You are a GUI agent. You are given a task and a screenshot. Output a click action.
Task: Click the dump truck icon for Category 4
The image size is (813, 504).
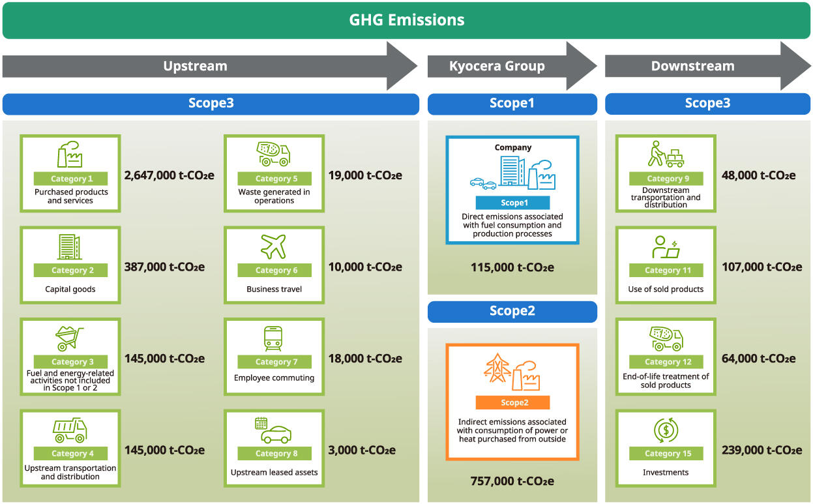(x=70, y=430)
